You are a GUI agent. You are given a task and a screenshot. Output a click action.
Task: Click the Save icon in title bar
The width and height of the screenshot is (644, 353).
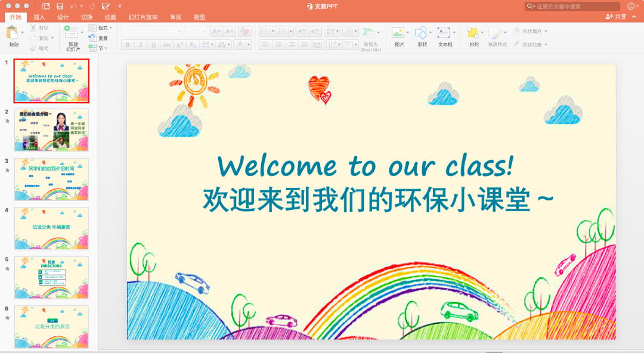pos(60,6)
